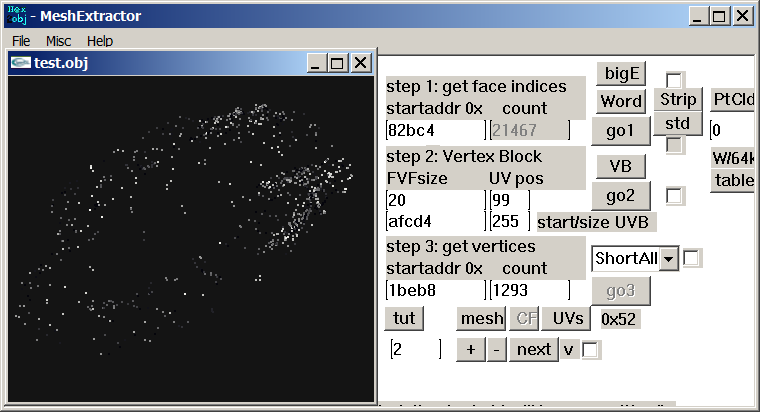Focus the field showing 2

point(416,349)
